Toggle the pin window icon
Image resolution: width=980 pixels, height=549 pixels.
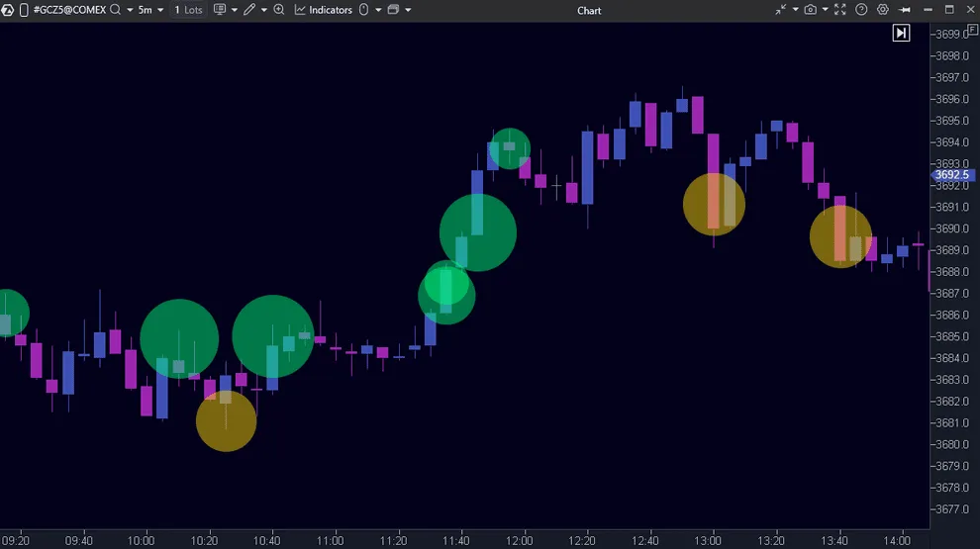[x=905, y=10]
